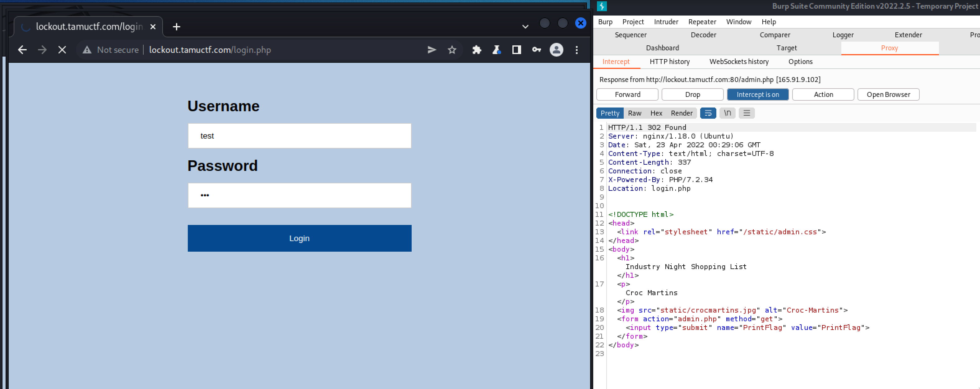This screenshot has height=389, width=980.
Task: Open the Project menu
Action: point(633,22)
